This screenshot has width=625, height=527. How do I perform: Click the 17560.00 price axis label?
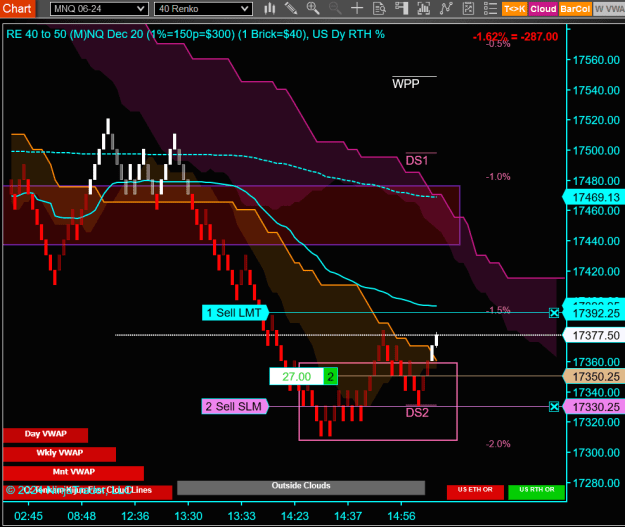596,60
